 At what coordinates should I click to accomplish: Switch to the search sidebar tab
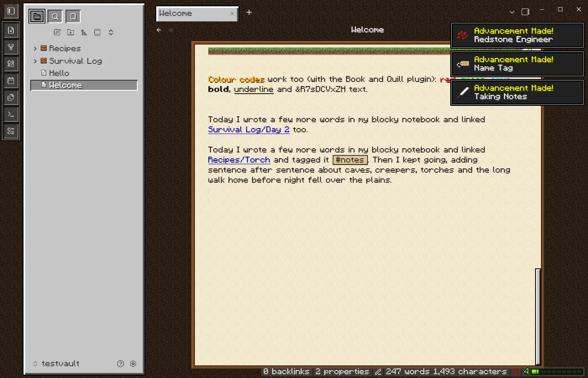(55, 16)
